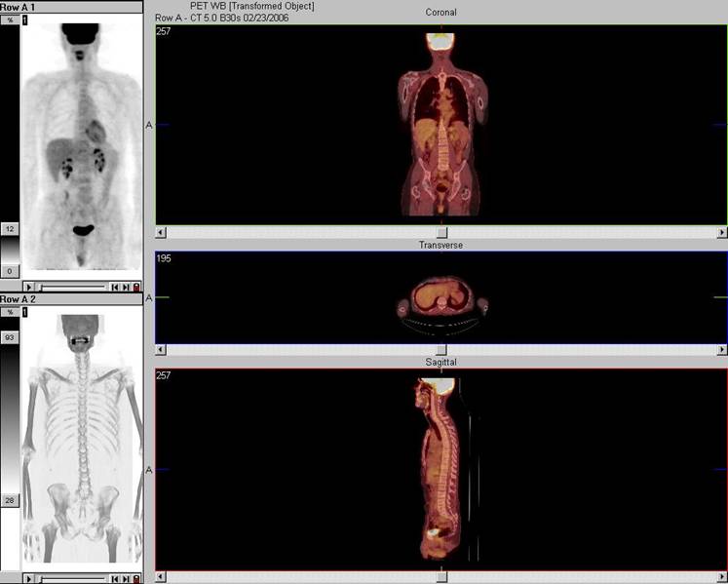Viewport: 728px width, 584px height.
Task: Click the Coronal scrollbar thumb
Action: [441, 232]
